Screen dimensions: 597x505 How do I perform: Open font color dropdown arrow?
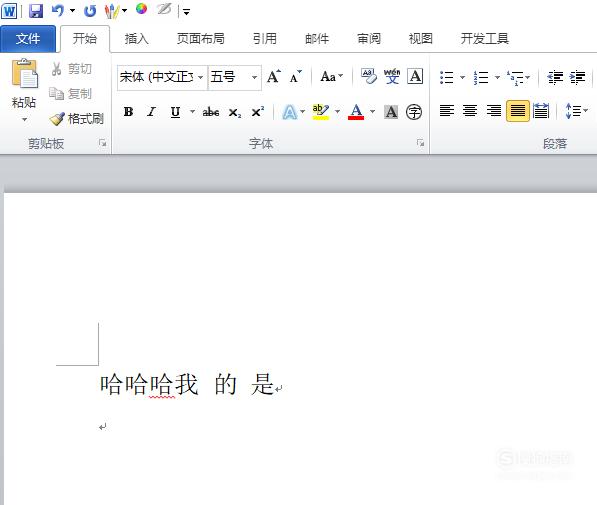click(x=372, y=112)
